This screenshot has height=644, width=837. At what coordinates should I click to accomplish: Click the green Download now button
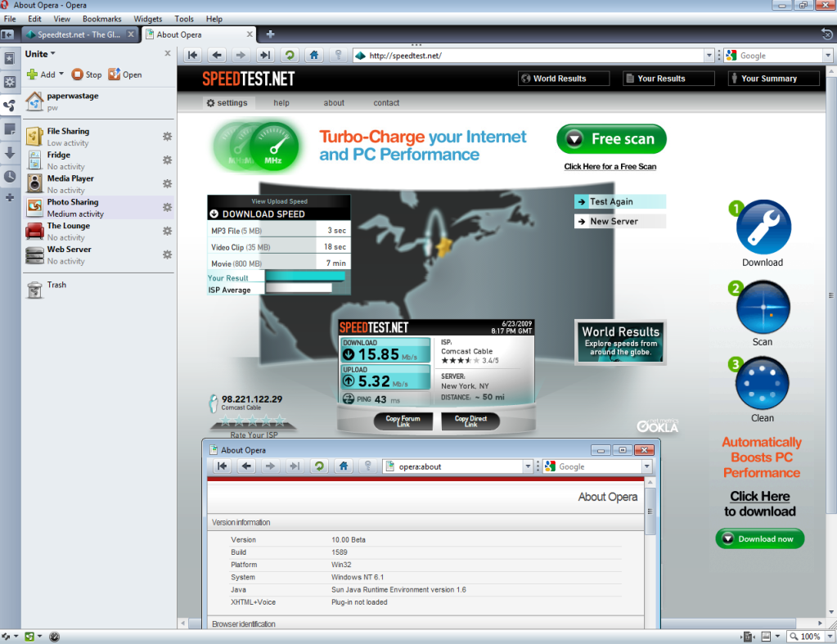[759, 538]
